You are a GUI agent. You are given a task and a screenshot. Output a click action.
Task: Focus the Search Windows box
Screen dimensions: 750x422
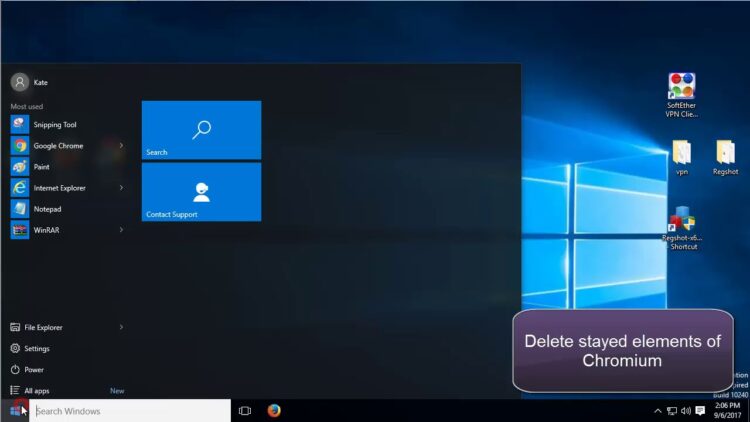[x=130, y=411]
